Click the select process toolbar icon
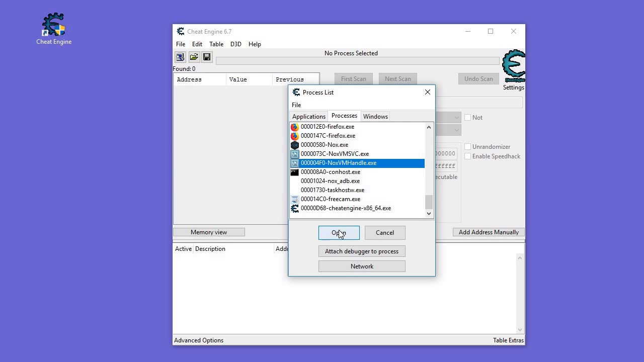 [180, 57]
